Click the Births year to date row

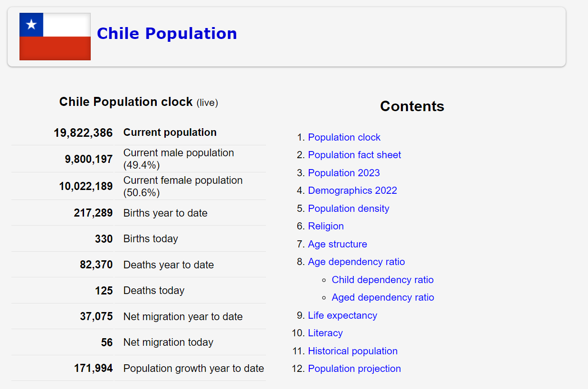[165, 213]
